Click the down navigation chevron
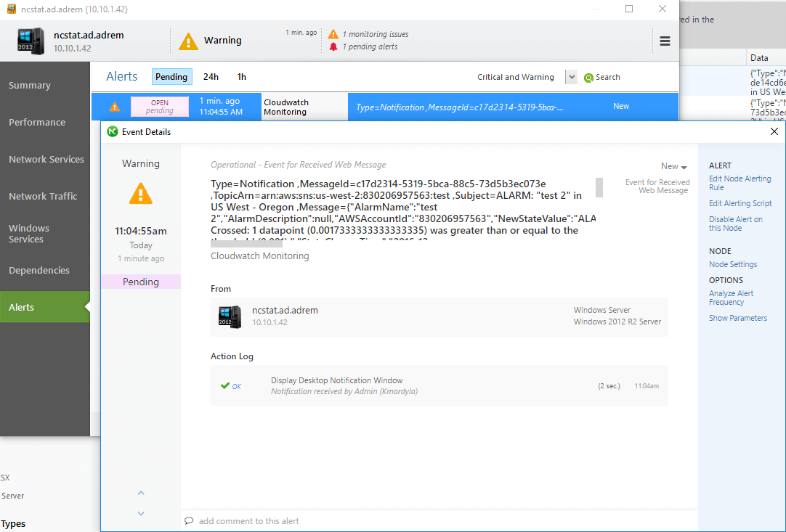 click(x=140, y=513)
